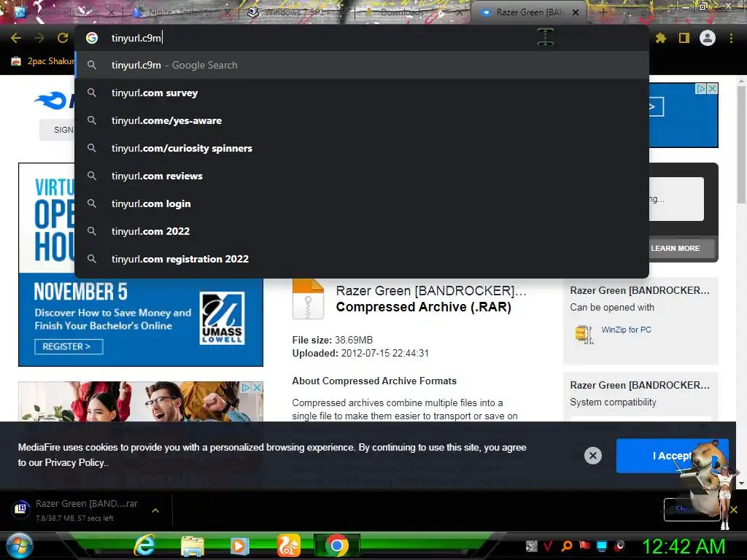Toggle the Chrome side panel icon

point(684,38)
